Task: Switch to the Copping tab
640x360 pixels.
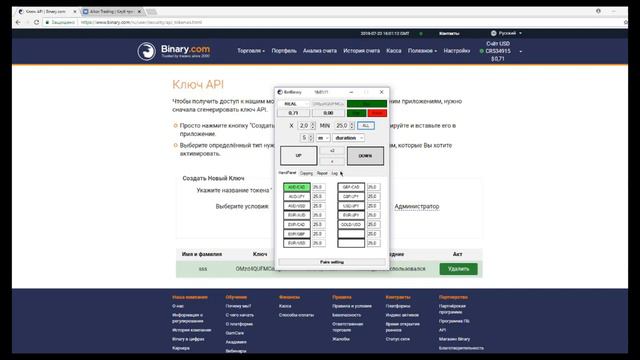Action: coord(306,173)
